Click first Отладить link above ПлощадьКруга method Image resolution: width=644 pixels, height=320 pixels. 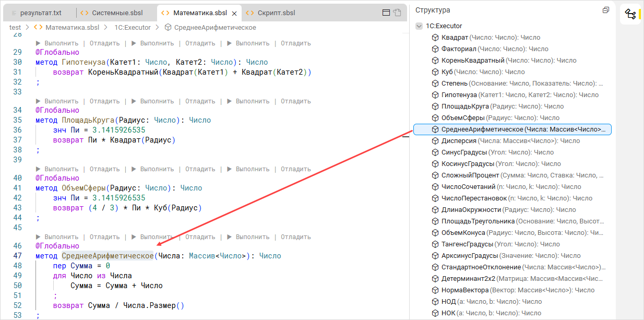[104, 101]
